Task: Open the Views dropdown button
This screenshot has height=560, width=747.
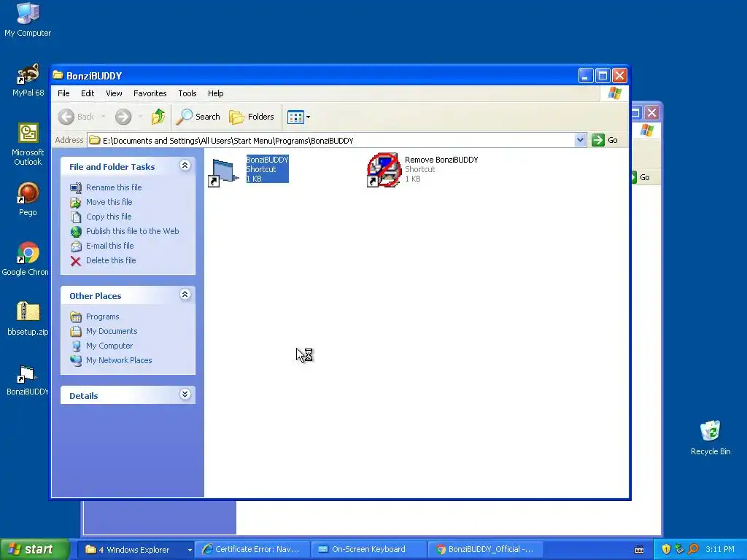Action: tap(298, 117)
